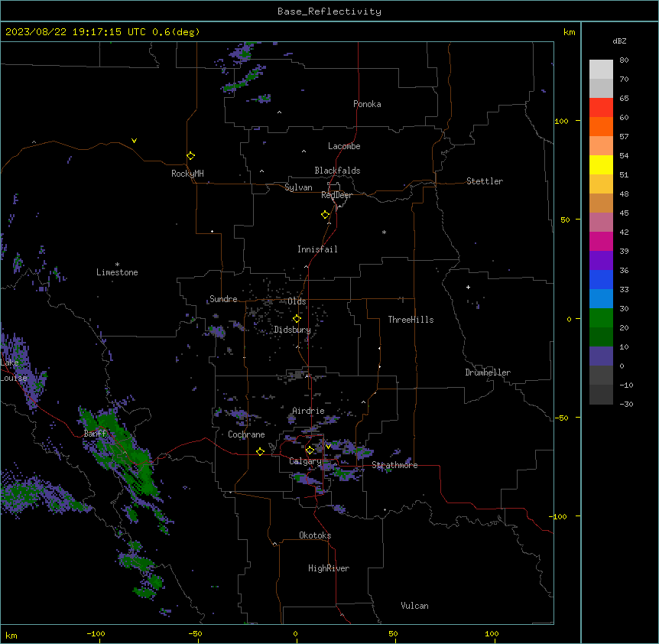The image size is (659, 644).
Task: Click the Stettler label
Action: [485, 181]
